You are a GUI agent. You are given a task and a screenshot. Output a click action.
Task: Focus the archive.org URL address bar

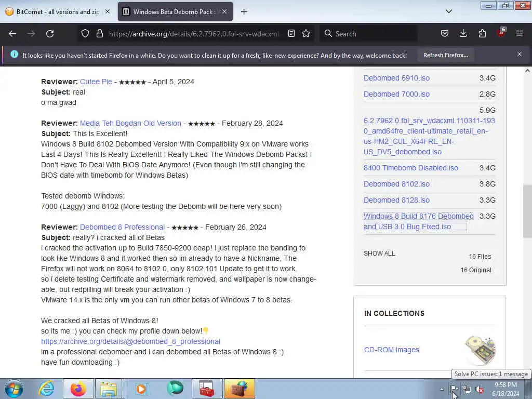[194, 34]
